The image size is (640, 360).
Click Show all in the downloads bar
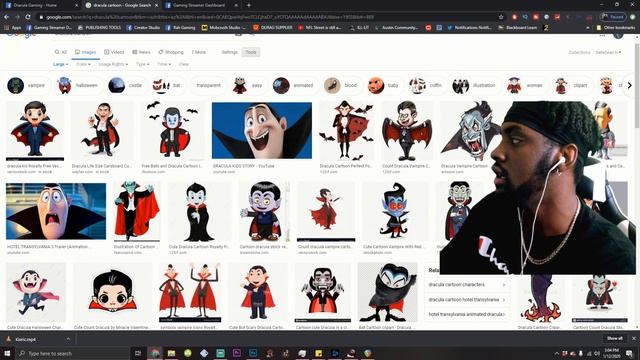tap(614, 338)
